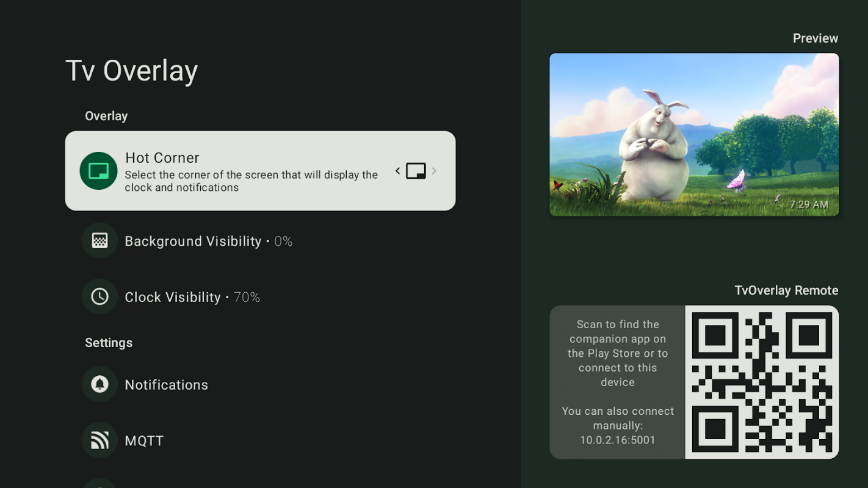Viewport: 868px width, 488px height.
Task: Click the Preview label
Action: pyautogui.click(x=816, y=38)
